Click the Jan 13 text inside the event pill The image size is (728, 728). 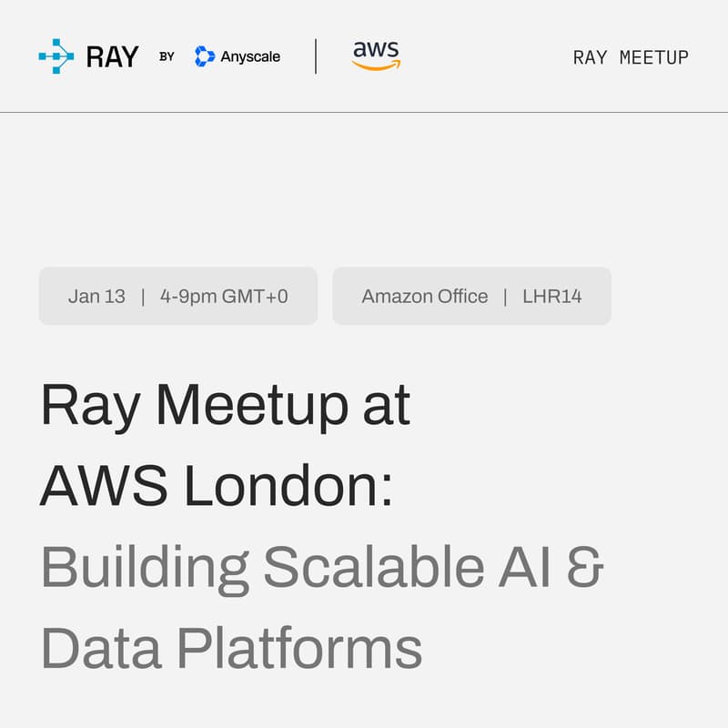[98, 296]
